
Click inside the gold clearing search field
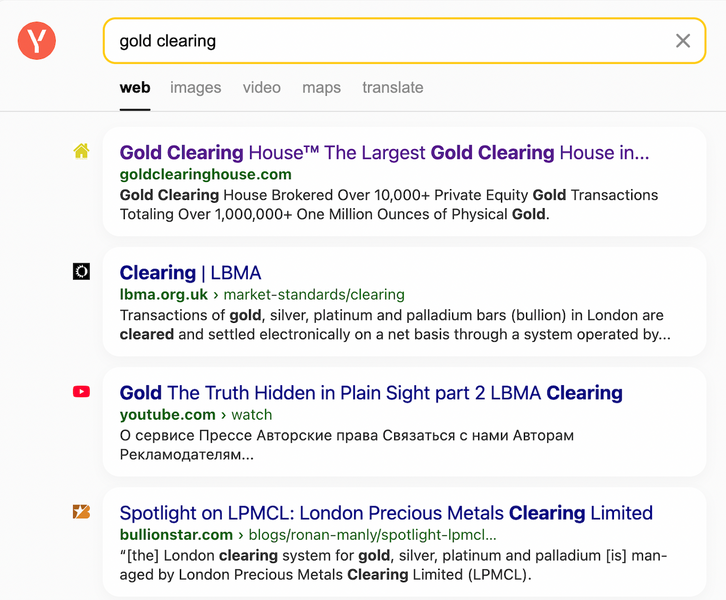click(390, 41)
